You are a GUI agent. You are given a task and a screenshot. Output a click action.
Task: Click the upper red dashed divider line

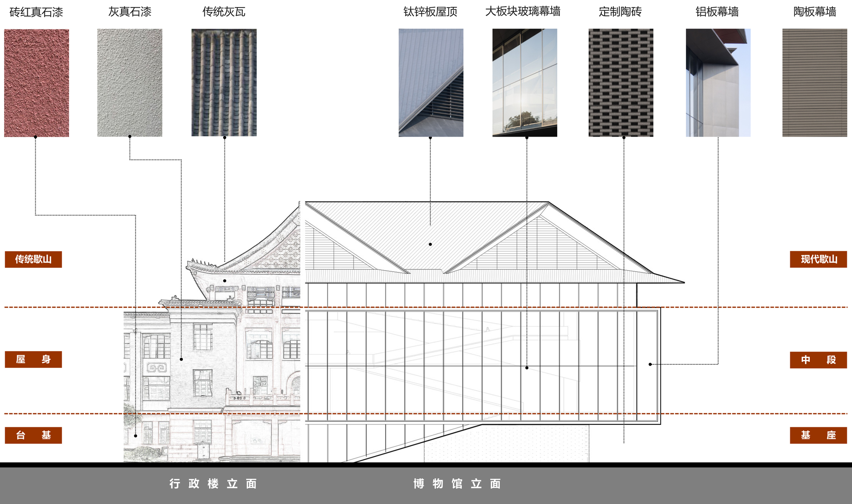[426, 307]
